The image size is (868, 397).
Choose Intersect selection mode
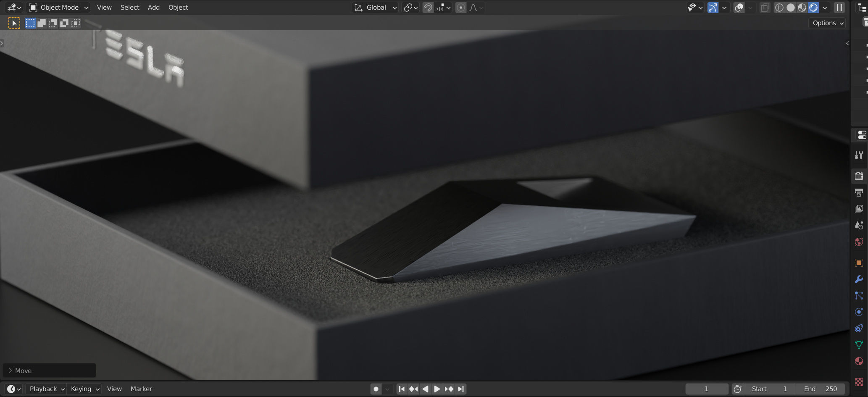[x=76, y=23]
